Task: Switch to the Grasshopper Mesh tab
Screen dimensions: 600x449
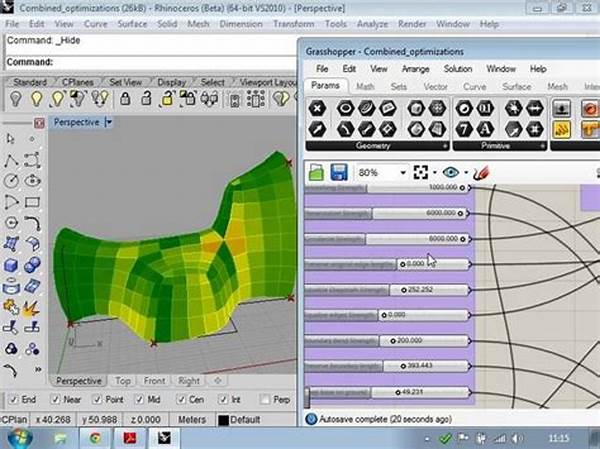Action: point(557,87)
